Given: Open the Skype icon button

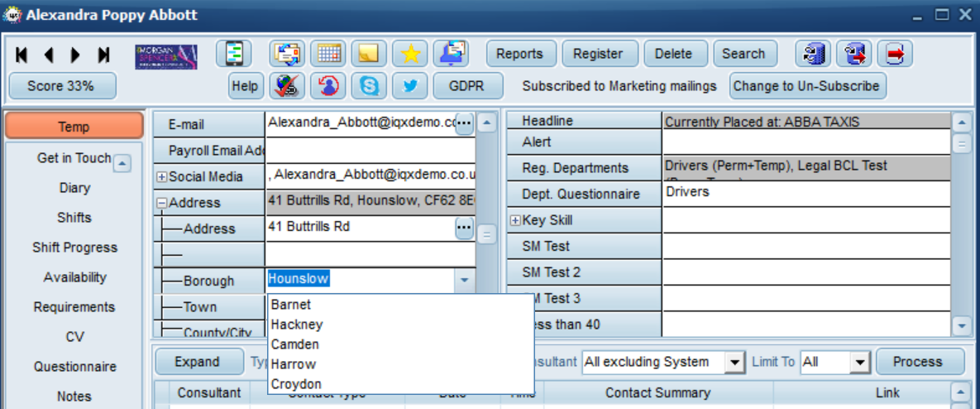Looking at the screenshot, I should point(369,86).
